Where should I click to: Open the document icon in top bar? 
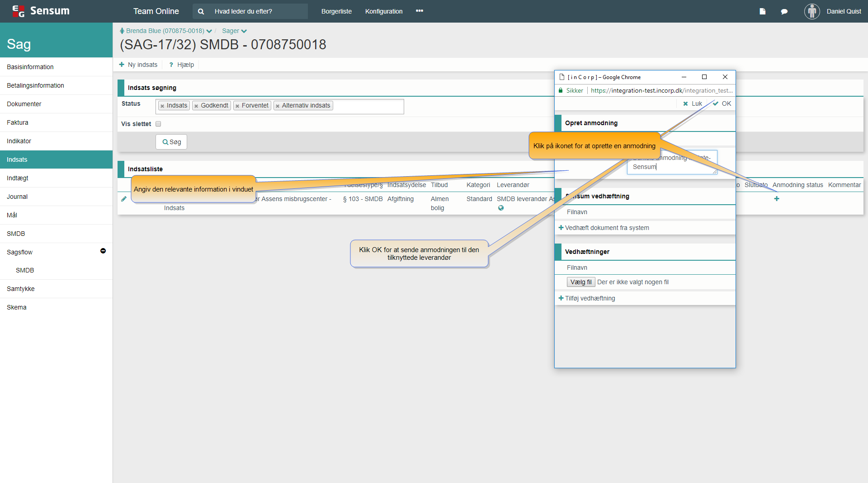click(x=763, y=11)
